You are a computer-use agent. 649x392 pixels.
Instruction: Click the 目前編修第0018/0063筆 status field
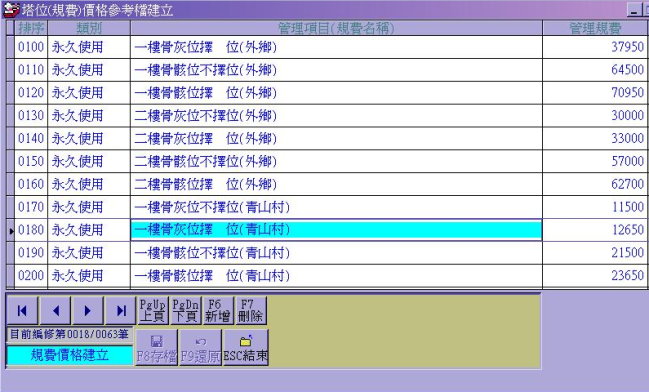coord(69,334)
